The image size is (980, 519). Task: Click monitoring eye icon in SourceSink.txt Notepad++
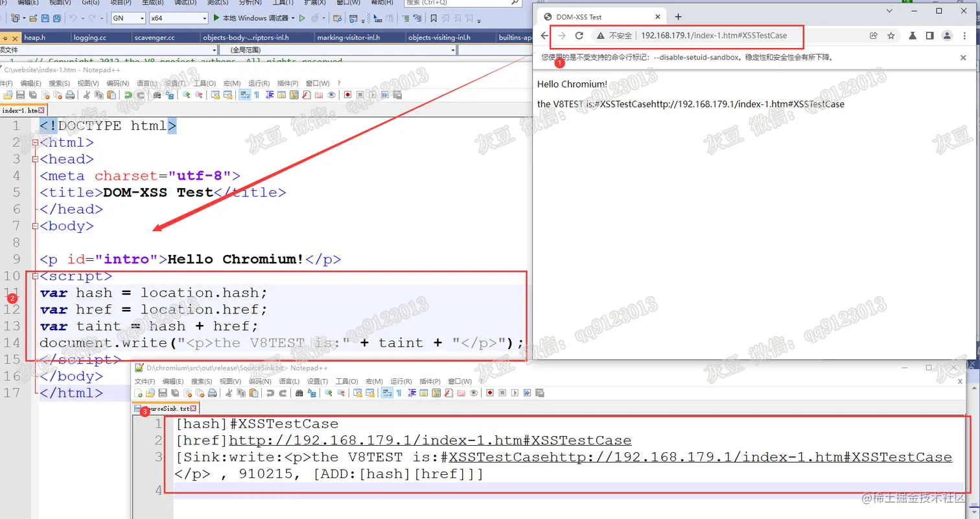[x=473, y=393]
